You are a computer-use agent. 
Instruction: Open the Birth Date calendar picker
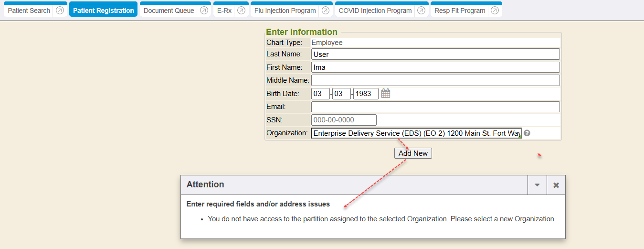click(x=386, y=94)
